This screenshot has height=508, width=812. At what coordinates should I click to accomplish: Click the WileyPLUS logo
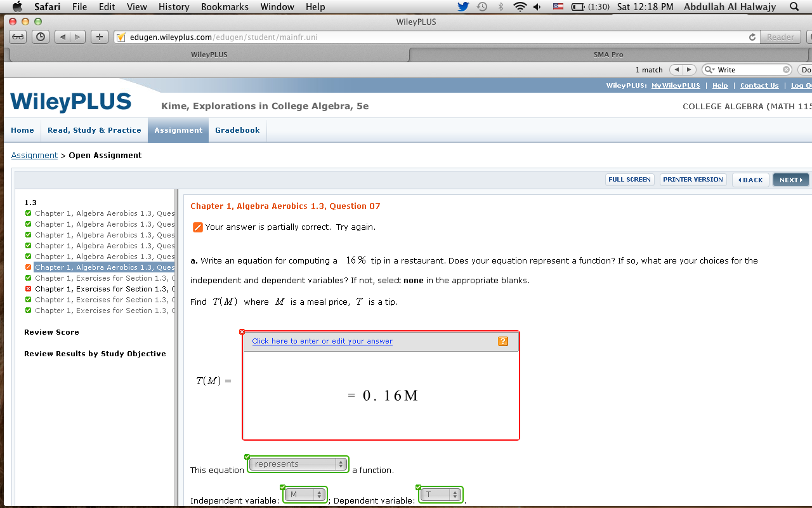click(x=71, y=102)
